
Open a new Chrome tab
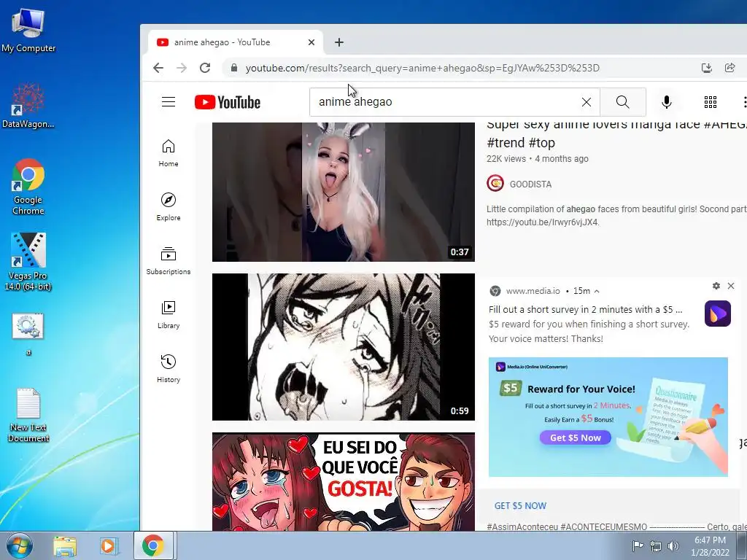click(338, 42)
